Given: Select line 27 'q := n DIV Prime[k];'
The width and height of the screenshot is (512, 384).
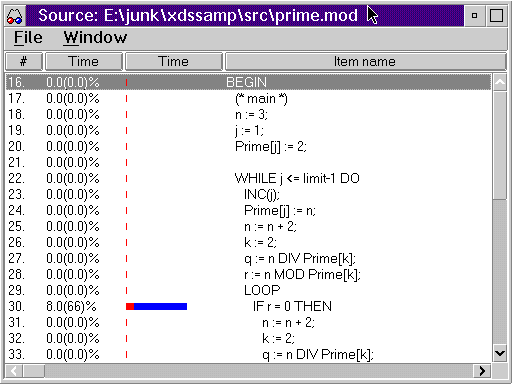Looking at the screenshot, I should tap(248, 258).
